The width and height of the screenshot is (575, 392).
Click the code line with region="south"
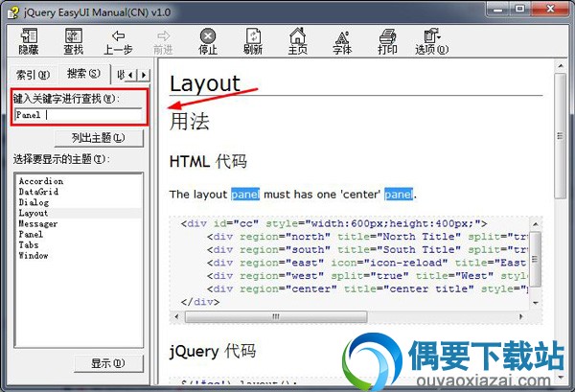pos(368,250)
